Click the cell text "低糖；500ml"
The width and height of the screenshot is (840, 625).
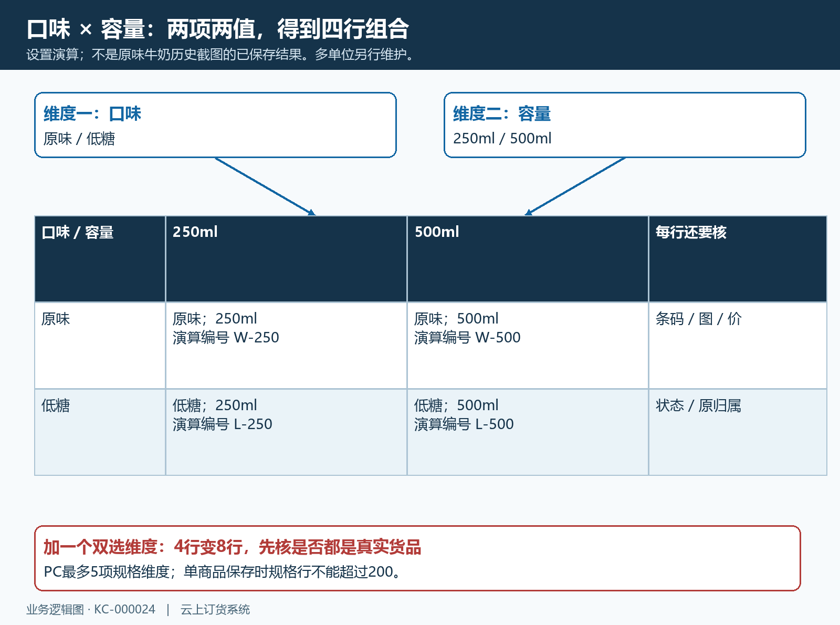click(456, 405)
